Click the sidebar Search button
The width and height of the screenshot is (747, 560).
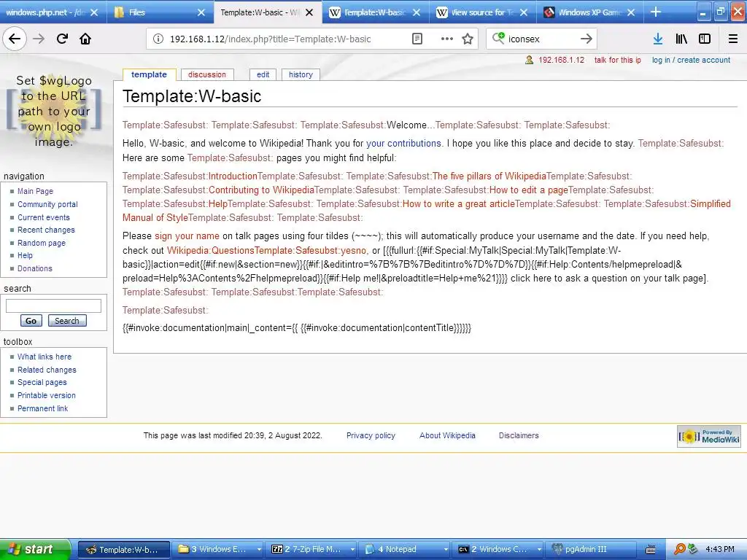[66, 321]
